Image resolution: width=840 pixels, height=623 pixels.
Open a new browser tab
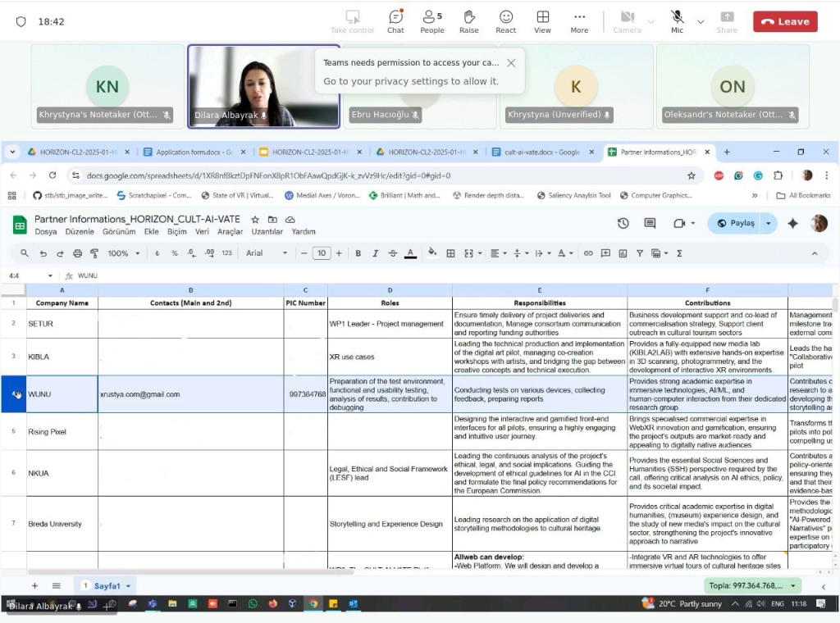pyautogui.click(x=727, y=152)
